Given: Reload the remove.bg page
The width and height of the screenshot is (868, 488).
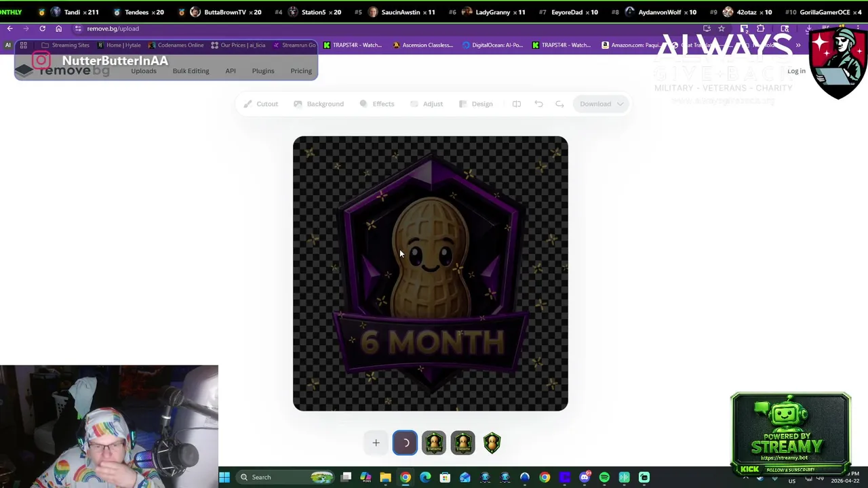Looking at the screenshot, I should pos(42,28).
